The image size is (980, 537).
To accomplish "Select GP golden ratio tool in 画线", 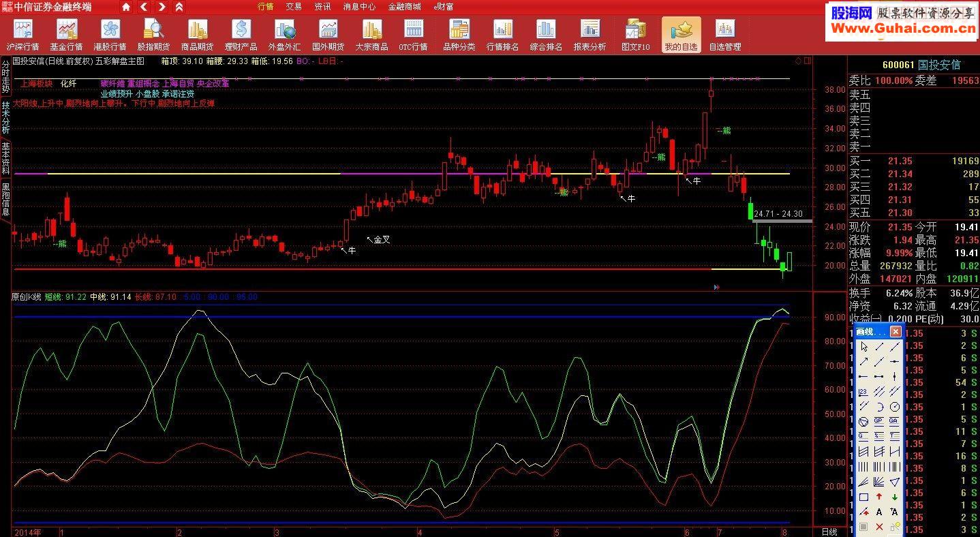I will click(x=878, y=420).
